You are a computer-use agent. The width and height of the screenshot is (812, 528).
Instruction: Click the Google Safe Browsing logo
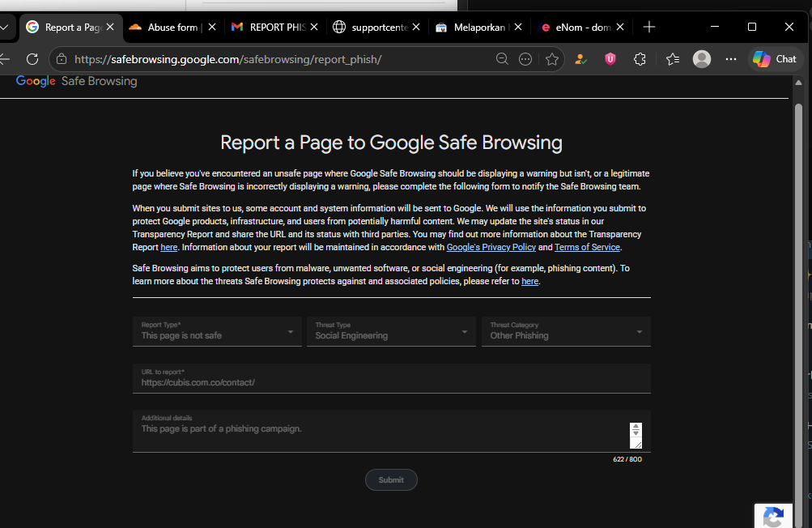77,81
